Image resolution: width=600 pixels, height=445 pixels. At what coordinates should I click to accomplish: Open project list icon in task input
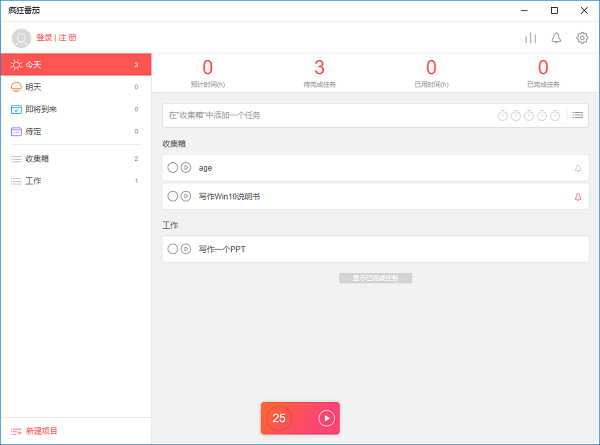577,115
